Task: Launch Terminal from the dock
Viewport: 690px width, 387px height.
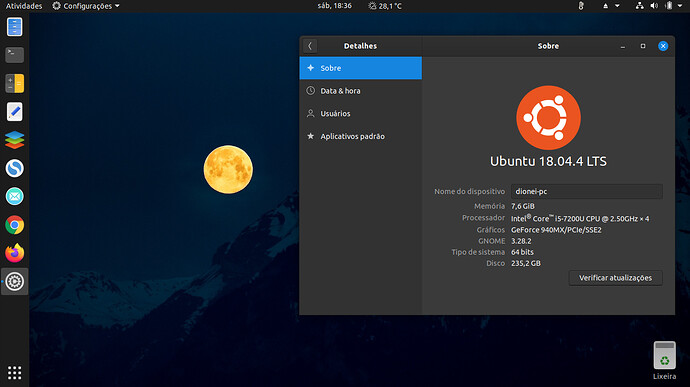Action: [x=15, y=55]
